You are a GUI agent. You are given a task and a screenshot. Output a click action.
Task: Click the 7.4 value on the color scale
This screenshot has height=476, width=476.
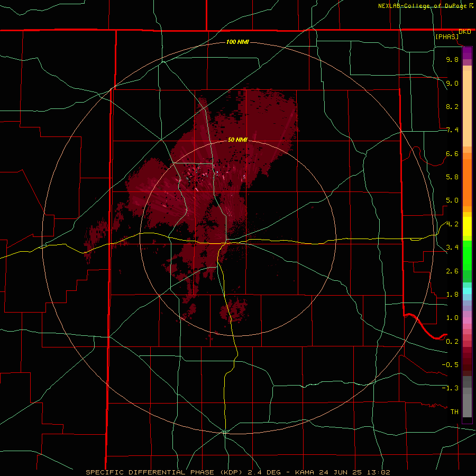[x=452, y=130]
